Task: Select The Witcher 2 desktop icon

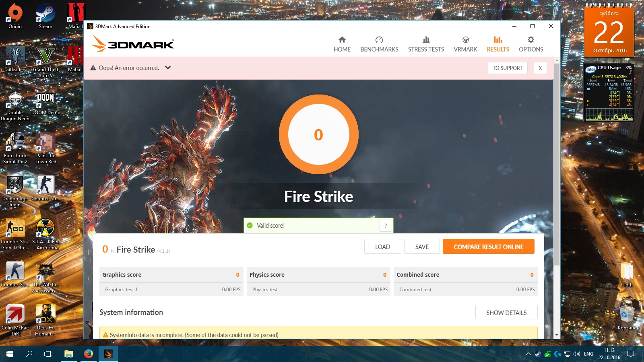Action: click(x=45, y=278)
